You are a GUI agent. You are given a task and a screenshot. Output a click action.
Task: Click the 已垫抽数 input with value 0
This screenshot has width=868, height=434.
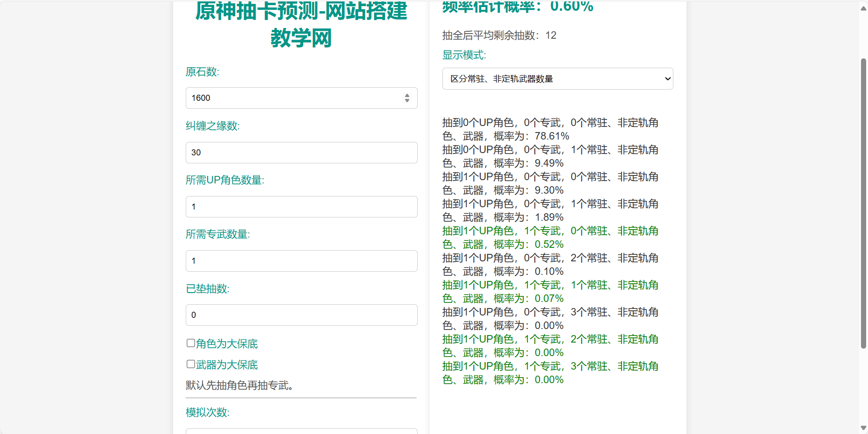click(x=301, y=315)
